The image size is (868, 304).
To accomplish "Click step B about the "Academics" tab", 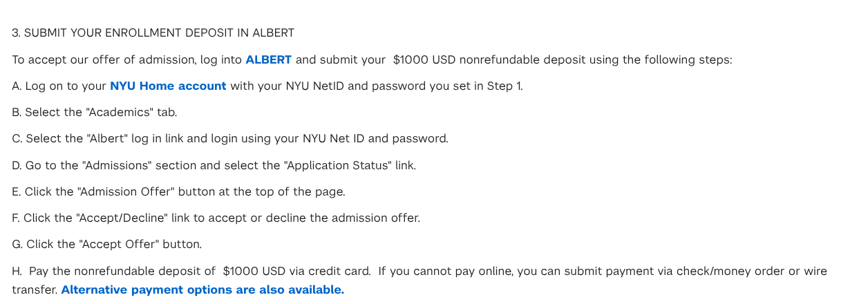I will click(95, 112).
